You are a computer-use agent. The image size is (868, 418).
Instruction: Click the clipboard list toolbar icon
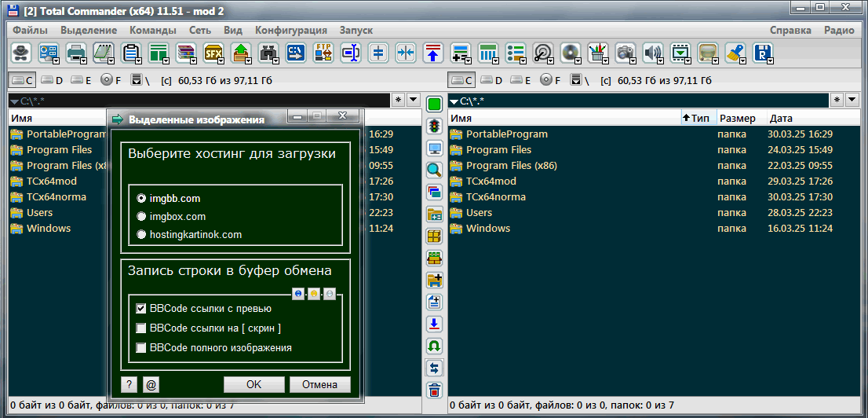click(130, 53)
